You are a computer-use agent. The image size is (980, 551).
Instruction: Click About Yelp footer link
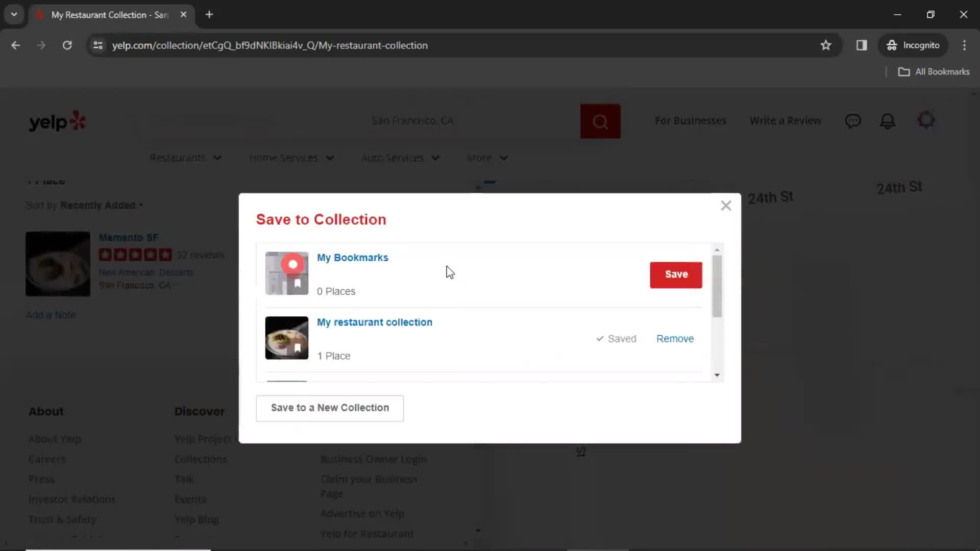[55, 439]
